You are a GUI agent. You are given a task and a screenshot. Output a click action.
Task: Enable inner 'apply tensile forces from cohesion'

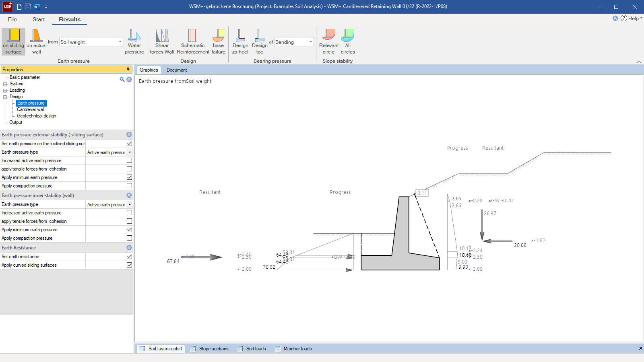click(129, 221)
